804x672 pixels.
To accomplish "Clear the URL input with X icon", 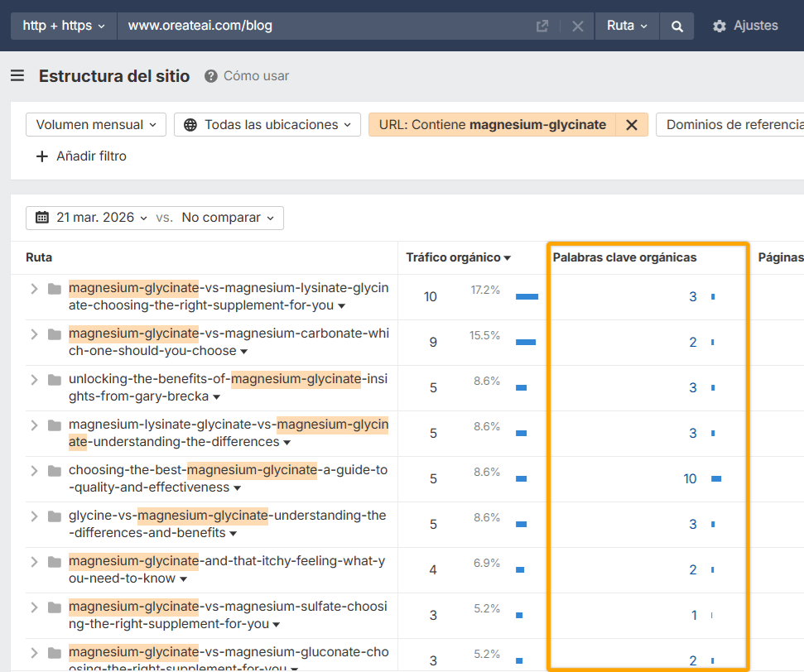I will (x=577, y=26).
